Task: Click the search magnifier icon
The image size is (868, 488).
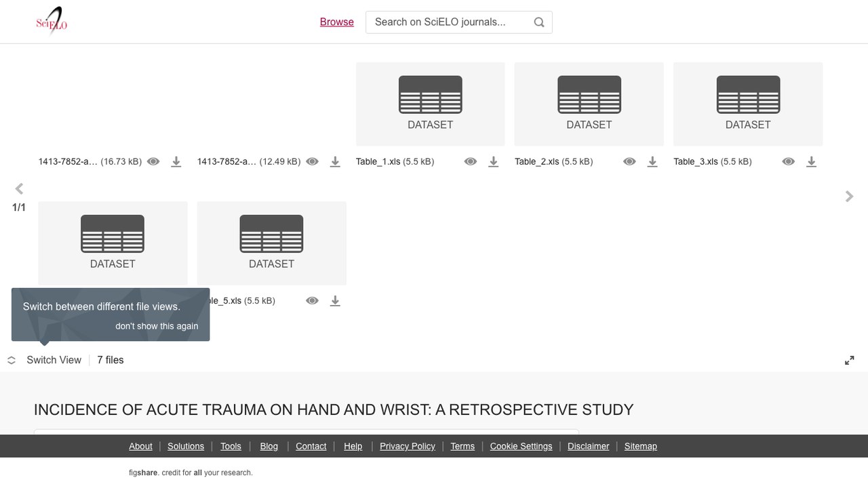Action: [539, 22]
